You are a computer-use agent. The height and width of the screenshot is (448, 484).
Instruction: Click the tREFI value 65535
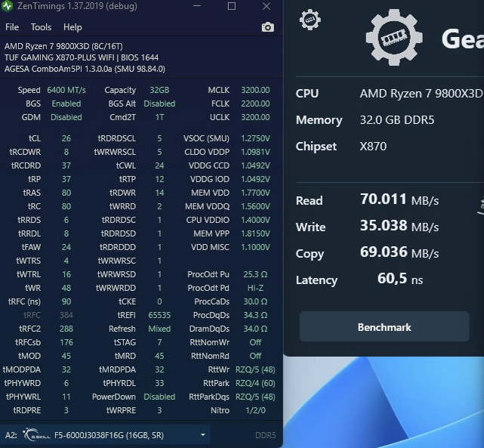[159, 315]
